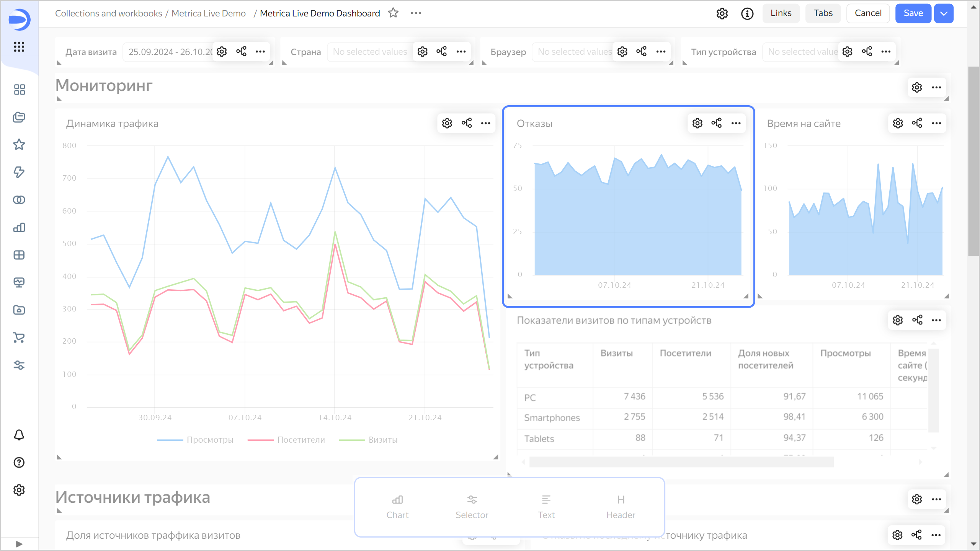Click horizontal scrollbar of devices table
This screenshot has height=551, width=980.
(x=681, y=462)
